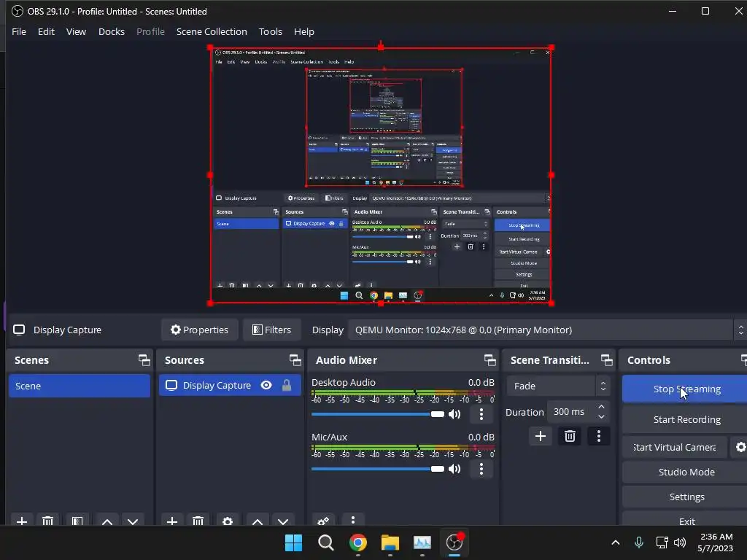Open the Fade transition dropdown

pos(558,386)
